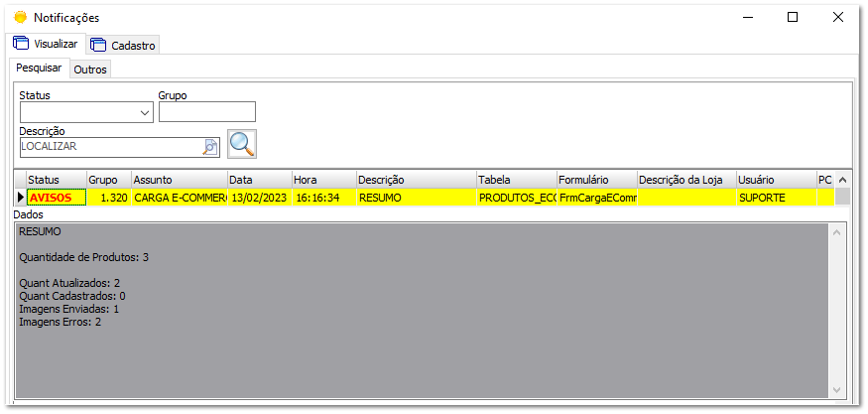Viewport: 868px width, 414px height.
Task: Click the Dados panel scroll up arrow
Action: click(835, 232)
